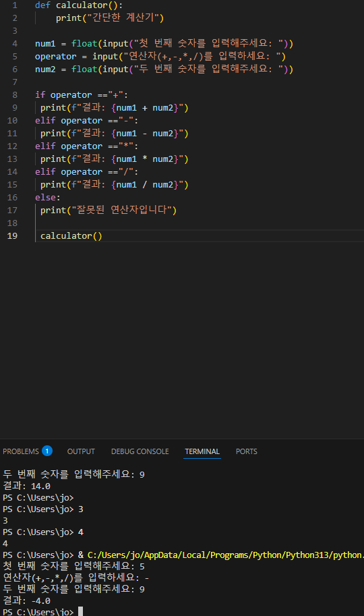Viewport: 364px width, 616px height.
Task: Click line number 8 in the gutter
Action: click(x=15, y=94)
